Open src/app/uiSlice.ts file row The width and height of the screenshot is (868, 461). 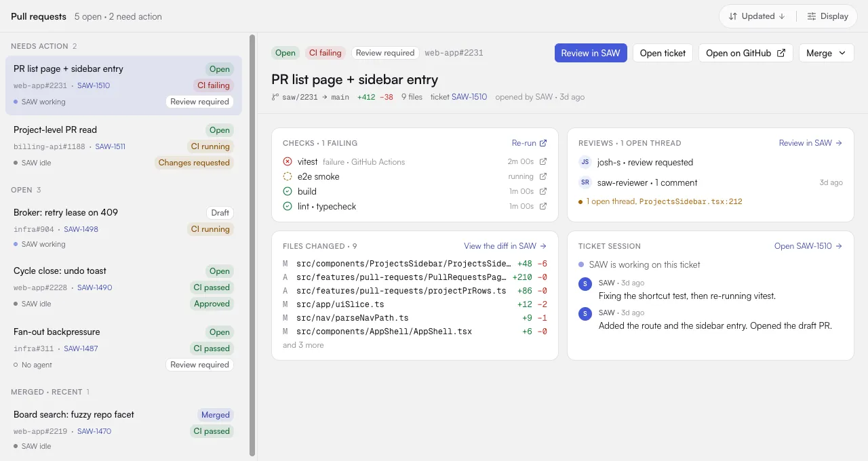coord(415,304)
